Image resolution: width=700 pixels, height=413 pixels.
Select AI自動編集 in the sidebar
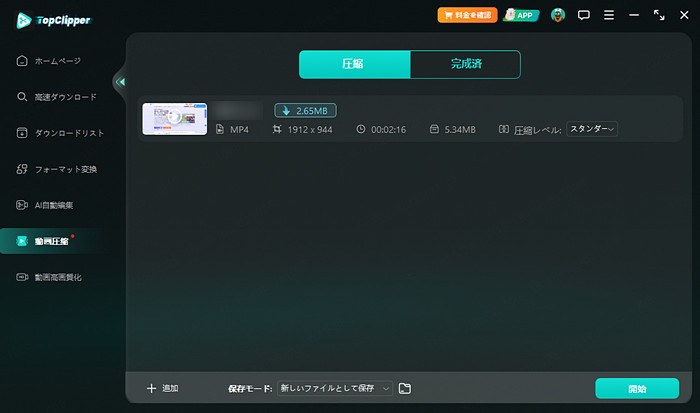click(x=45, y=205)
